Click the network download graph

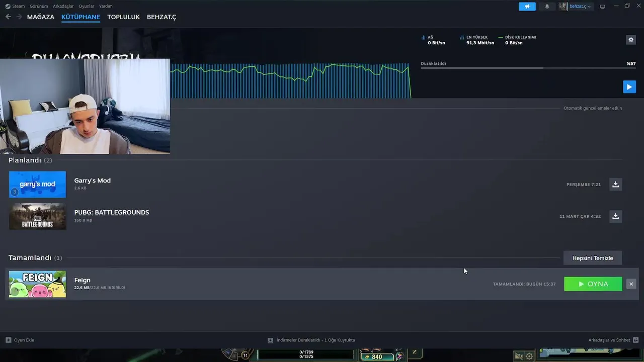tap(290, 80)
